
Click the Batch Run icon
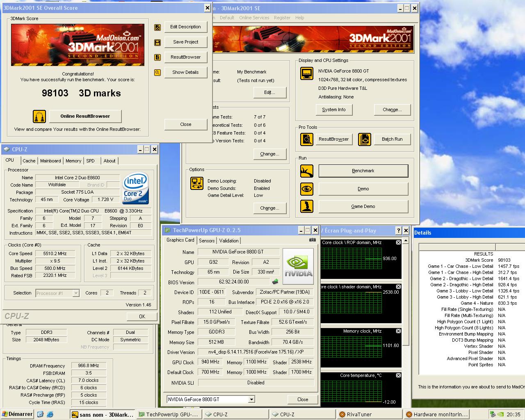tap(365, 139)
